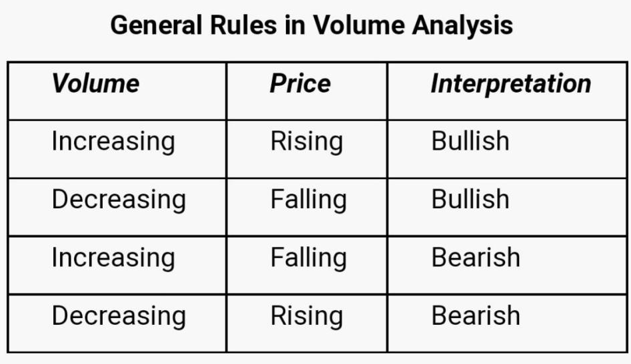Select the 'Bearish' cell in the last row
Image resolution: width=631 pixels, height=364 pixels.
coord(475,316)
